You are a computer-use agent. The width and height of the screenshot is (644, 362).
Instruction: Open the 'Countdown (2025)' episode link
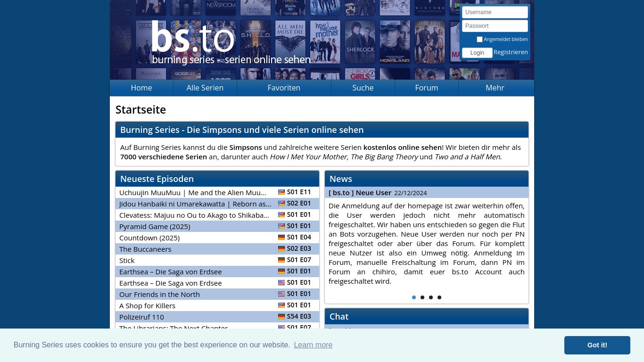(149, 238)
